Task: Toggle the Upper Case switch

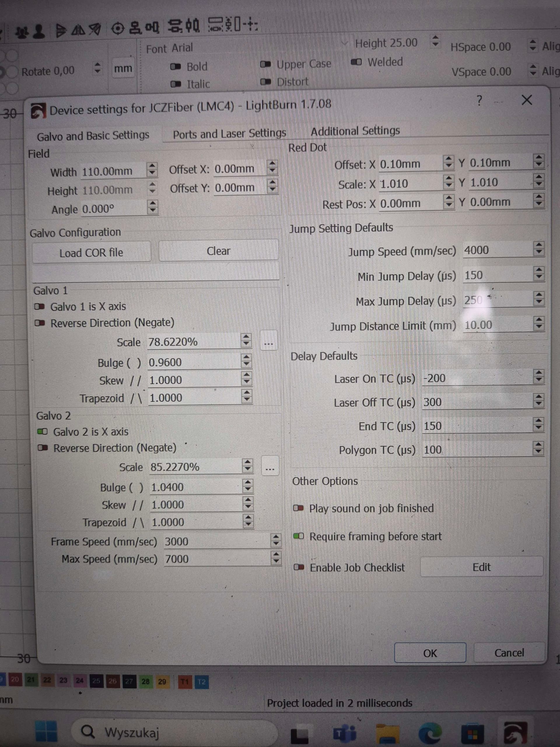Action: click(266, 64)
